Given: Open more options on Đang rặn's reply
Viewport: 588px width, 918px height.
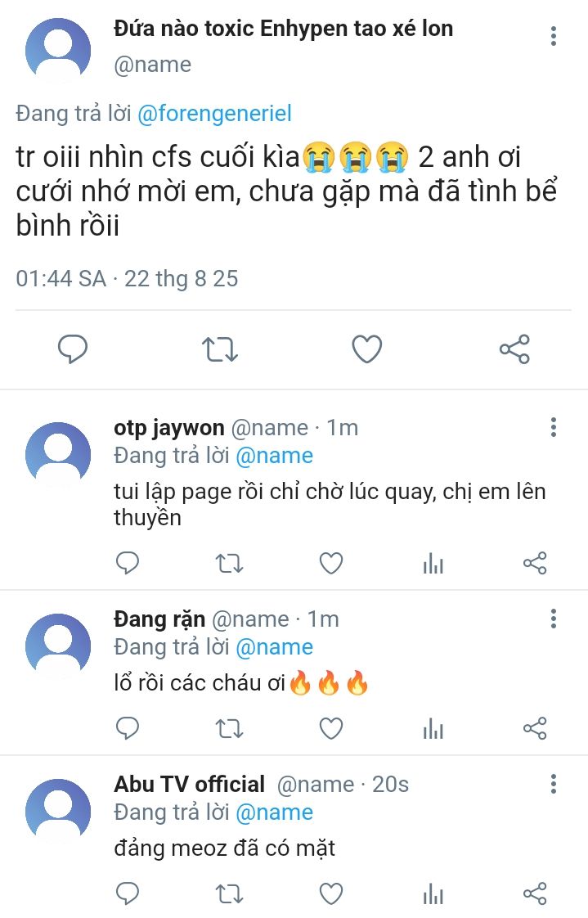Looking at the screenshot, I should 554,619.
